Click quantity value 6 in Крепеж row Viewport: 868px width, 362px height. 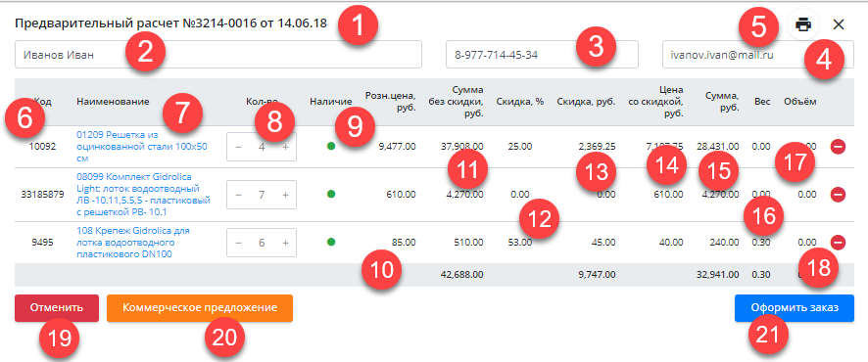[262, 243]
